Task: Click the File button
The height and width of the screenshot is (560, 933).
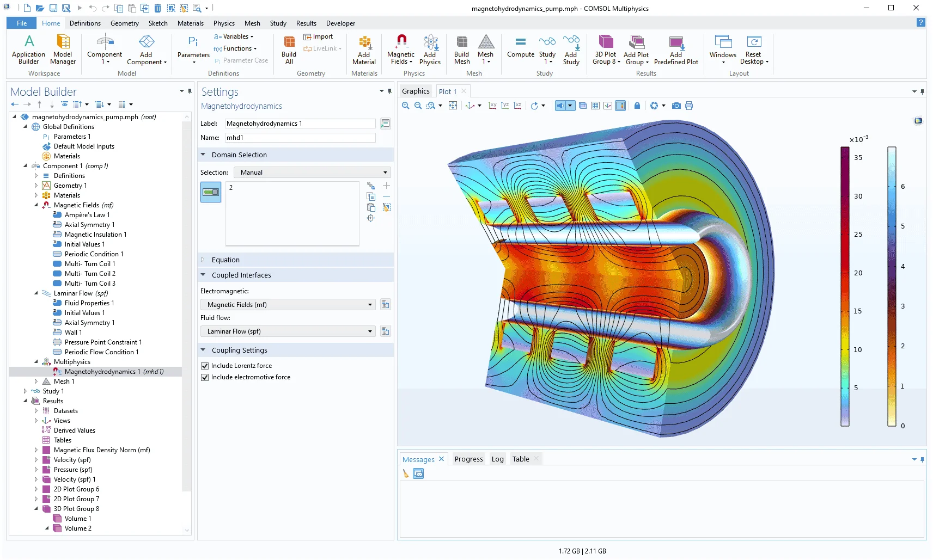Action: click(x=22, y=23)
